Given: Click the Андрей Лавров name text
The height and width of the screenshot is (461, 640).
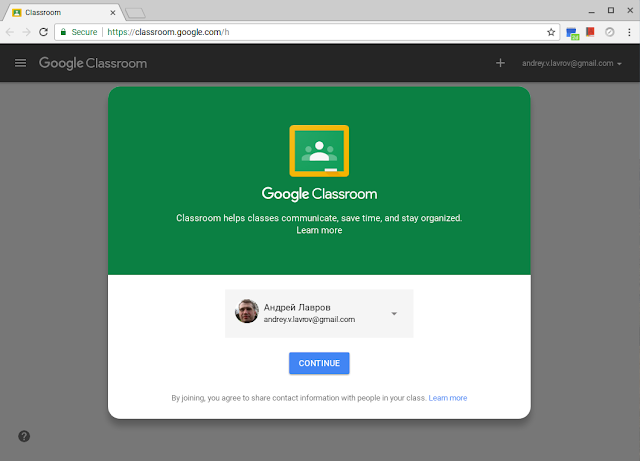Looking at the screenshot, I should pos(297,307).
